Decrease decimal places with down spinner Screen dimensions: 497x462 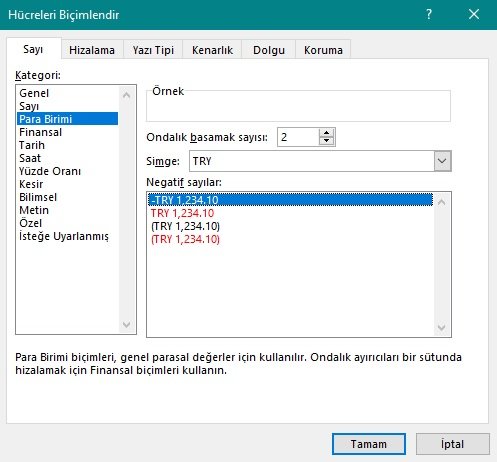326,141
